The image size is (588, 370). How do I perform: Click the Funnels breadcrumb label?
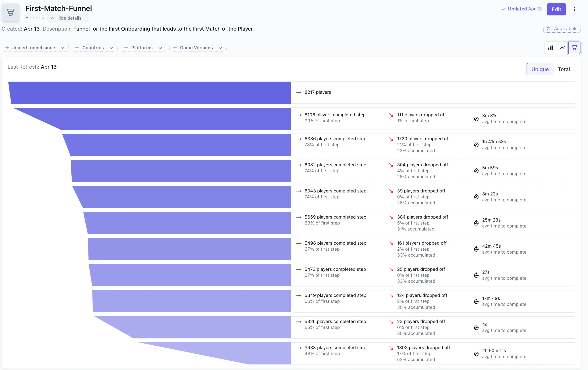coord(35,18)
